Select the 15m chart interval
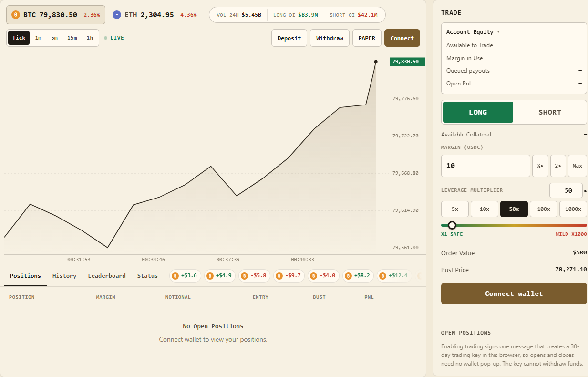588x377 pixels. (x=72, y=38)
